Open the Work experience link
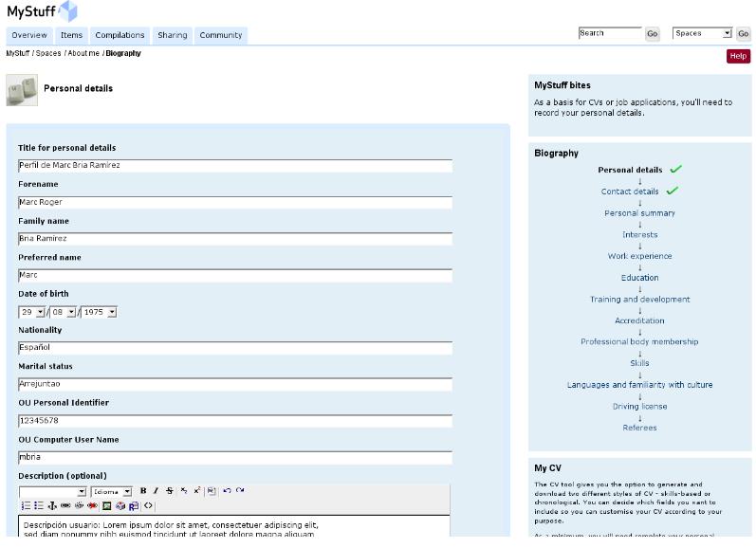The height and width of the screenshot is (548, 756). 639,256
